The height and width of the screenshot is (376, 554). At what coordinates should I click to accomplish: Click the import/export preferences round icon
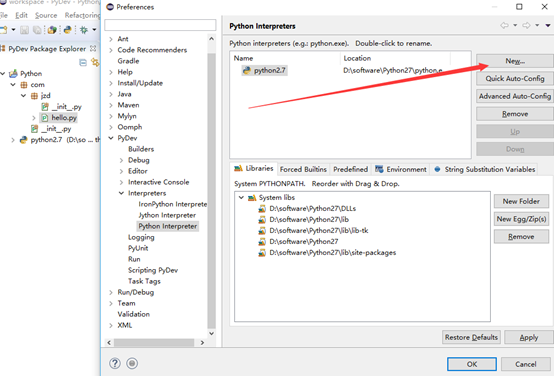132,363
